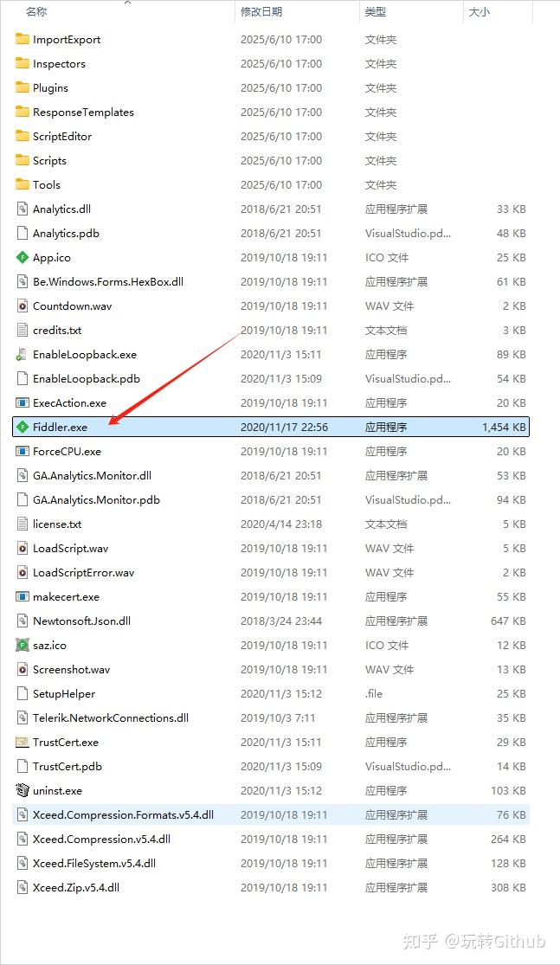560x965 pixels.
Task: Click the ImportExport folder icon
Action: click(x=23, y=40)
